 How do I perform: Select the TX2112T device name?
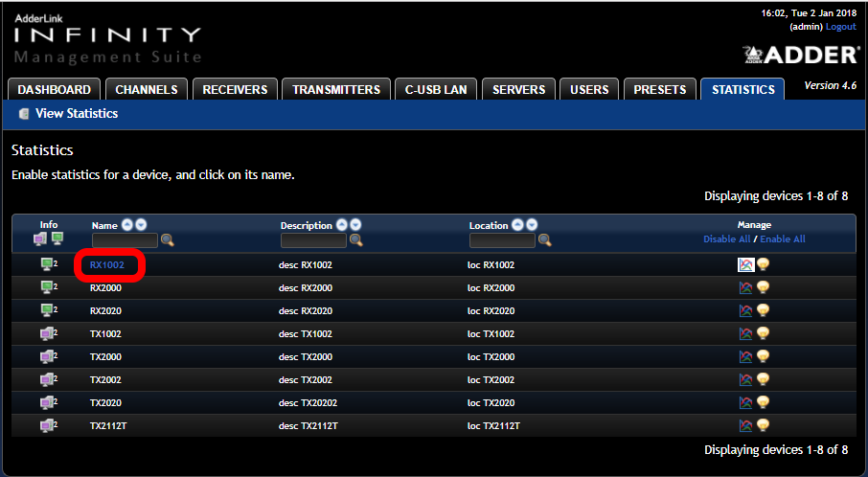(x=108, y=426)
